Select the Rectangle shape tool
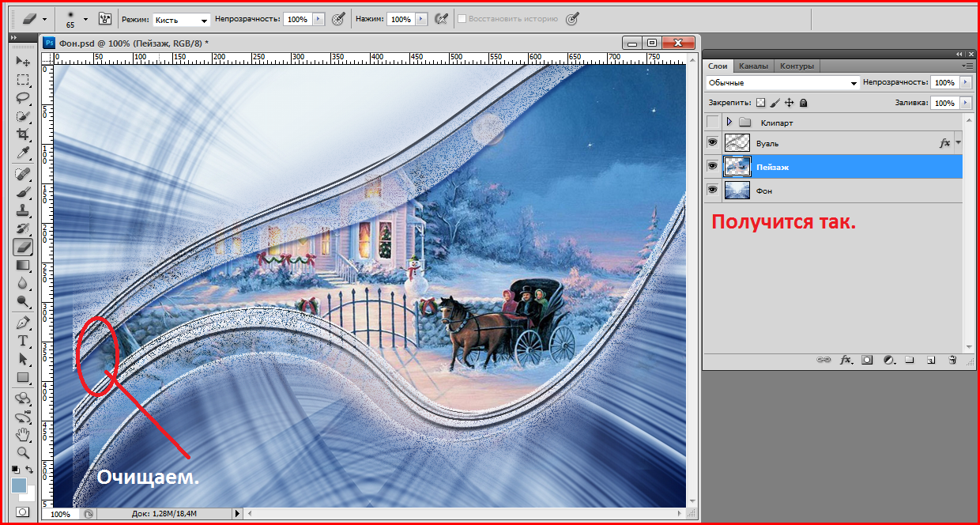The width and height of the screenshot is (980, 525). [x=24, y=378]
